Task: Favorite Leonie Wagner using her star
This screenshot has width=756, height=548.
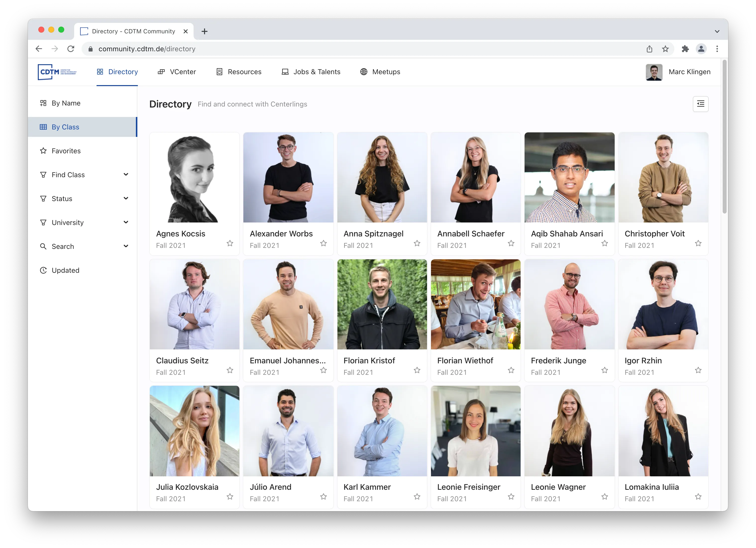Action: pyautogui.click(x=604, y=497)
